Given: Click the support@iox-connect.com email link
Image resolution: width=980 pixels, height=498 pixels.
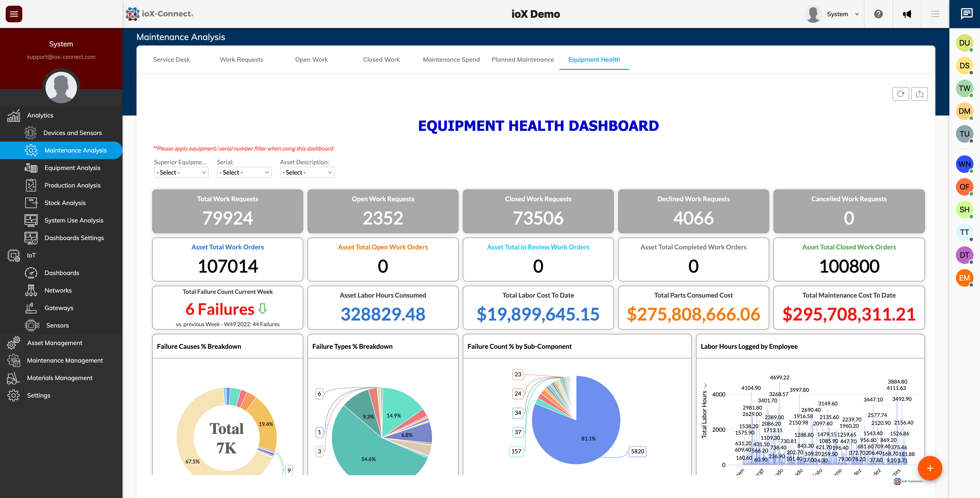Looking at the screenshot, I should pos(61,57).
